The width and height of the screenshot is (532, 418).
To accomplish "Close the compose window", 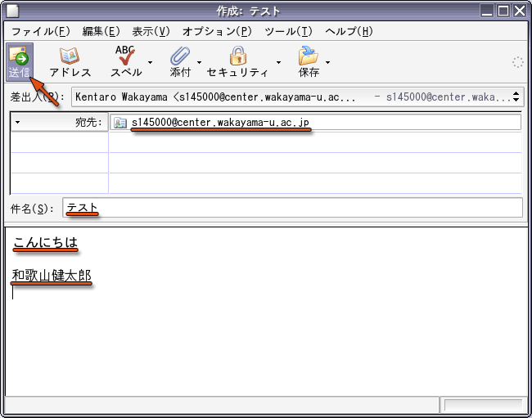I will click(520, 11).
